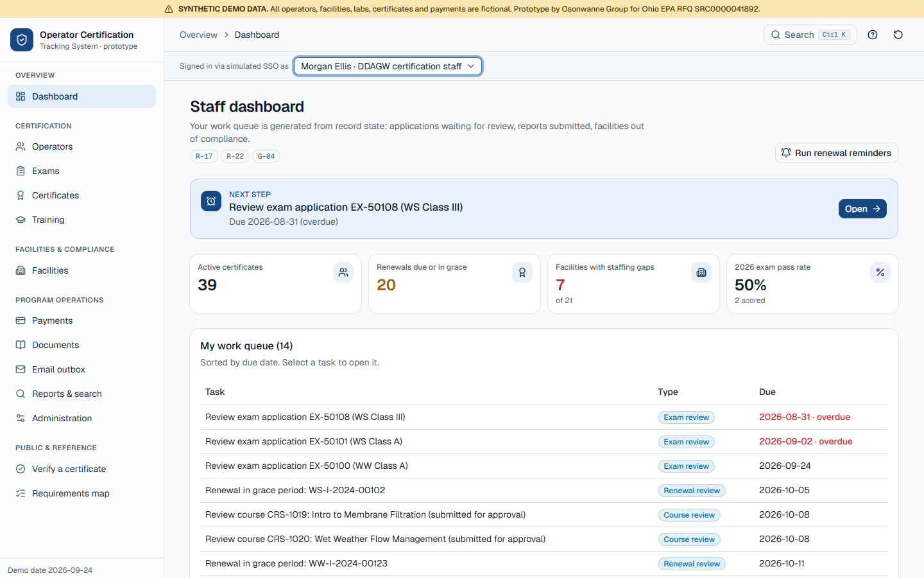The width and height of the screenshot is (924, 578).
Task: Click the Requirements map list icon
Action: point(21,493)
